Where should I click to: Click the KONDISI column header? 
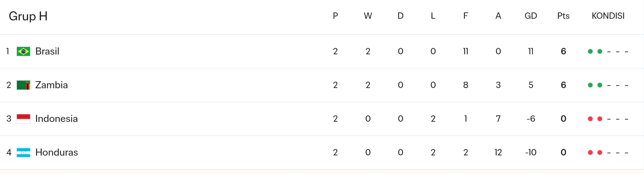[608, 16]
